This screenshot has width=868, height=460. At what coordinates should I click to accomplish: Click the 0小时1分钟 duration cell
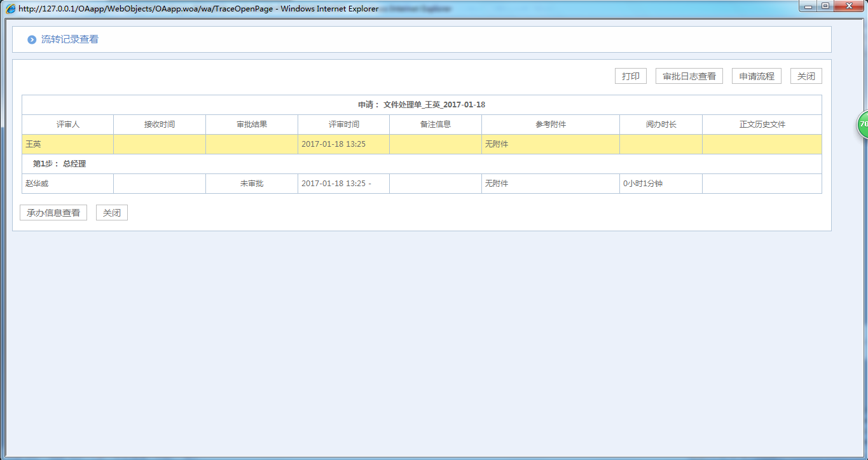pos(642,184)
